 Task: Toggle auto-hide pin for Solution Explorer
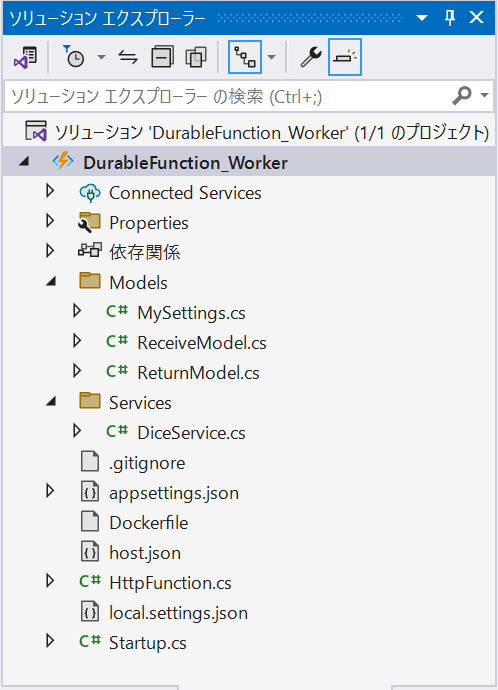[x=450, y=18]
